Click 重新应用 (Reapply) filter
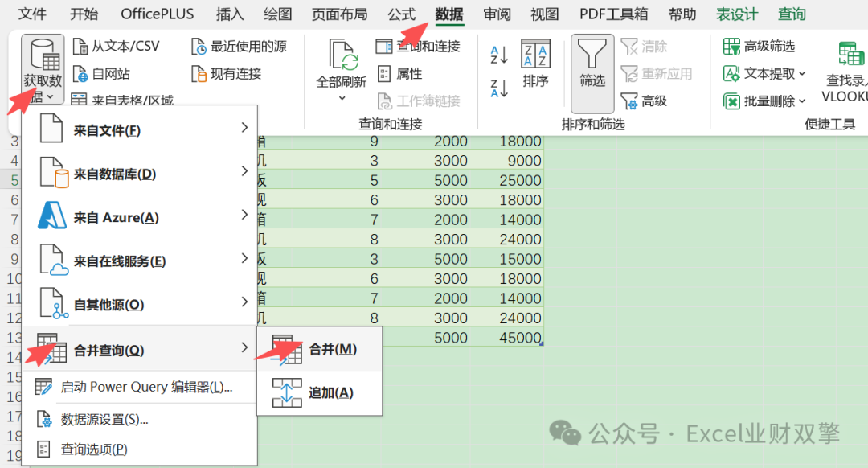Screen dimensions: 868x468 657,74
